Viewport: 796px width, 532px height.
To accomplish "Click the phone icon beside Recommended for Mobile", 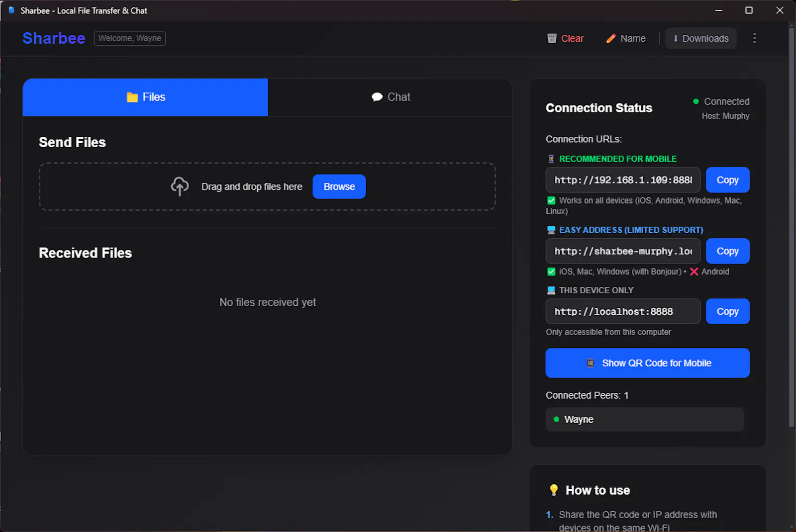I will pos(551,159).
